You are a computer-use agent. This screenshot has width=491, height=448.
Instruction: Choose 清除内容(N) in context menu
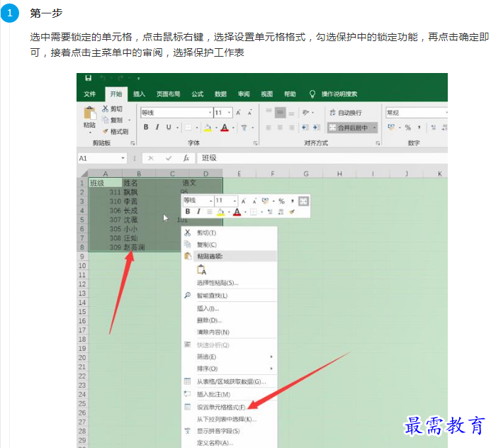(x=230, y=332)
